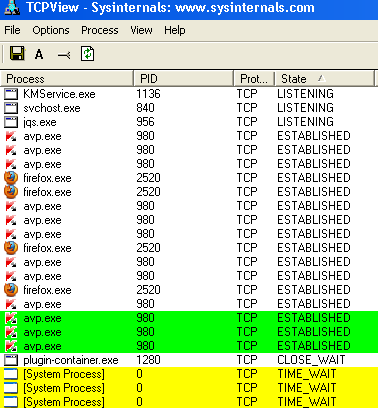The width and height of the screenshot is (378, 408).
Task: Click TCP in the KMService.exe row
Action: [247, 94]
